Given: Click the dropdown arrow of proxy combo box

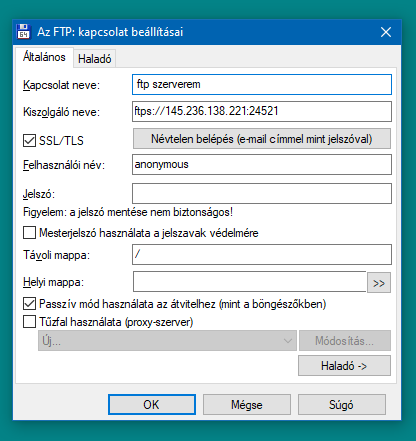Looking at the screenshot, I should (288, 341).
